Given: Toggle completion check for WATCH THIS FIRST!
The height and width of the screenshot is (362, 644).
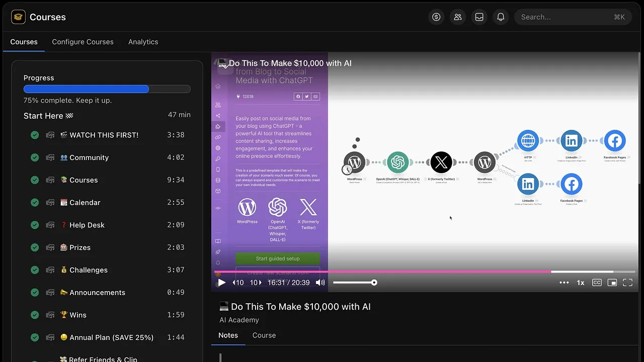Looking at the screenshot, I should [x=35, y=135].
